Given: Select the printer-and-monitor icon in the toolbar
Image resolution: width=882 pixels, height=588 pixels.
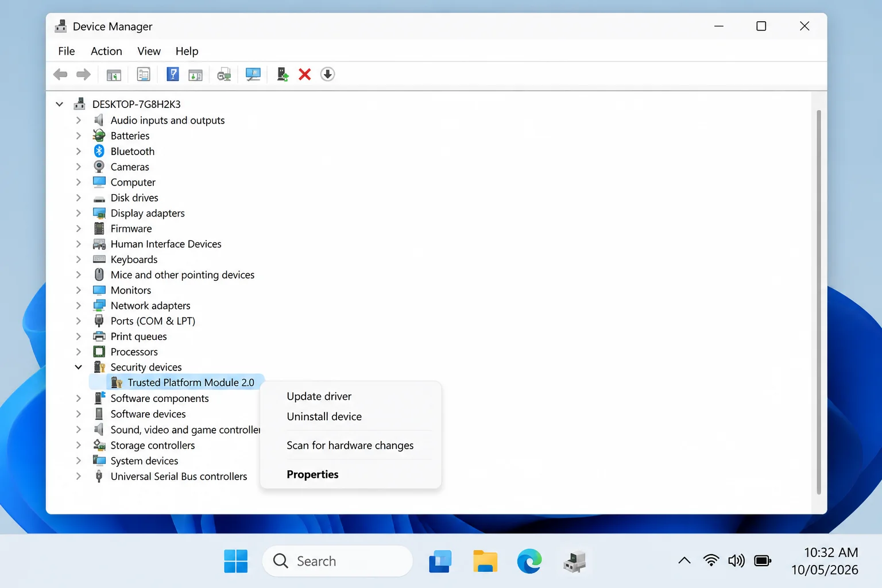Looking at the screenshot, I should 224,74.
